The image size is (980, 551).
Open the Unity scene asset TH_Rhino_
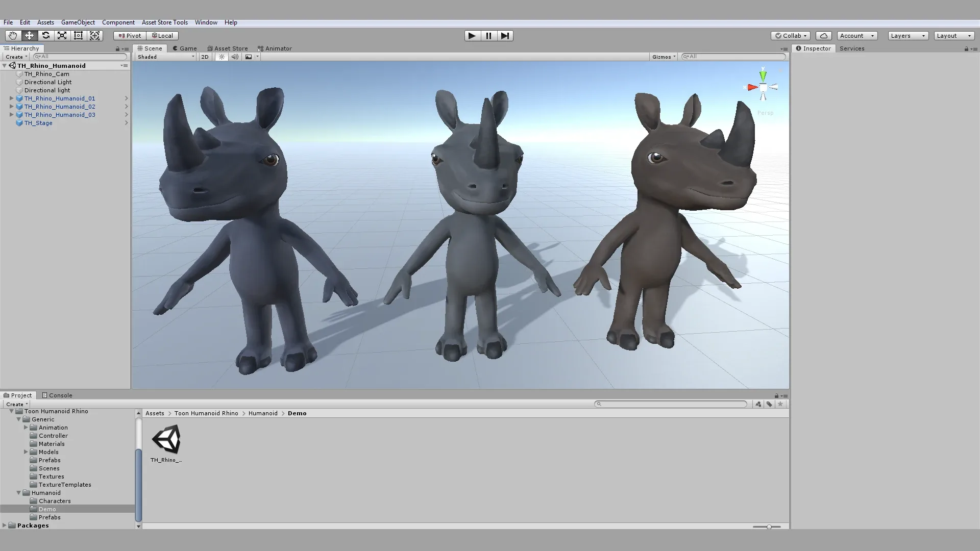point(166,443)
